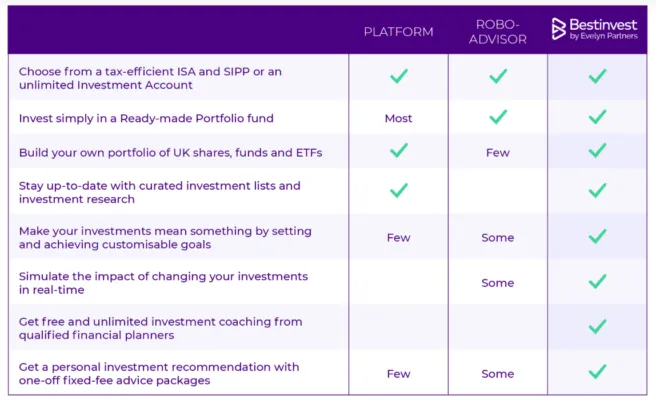The image size is (656, 400).
Task: Click "Most" in the Platform column
Action: (398, 118)
